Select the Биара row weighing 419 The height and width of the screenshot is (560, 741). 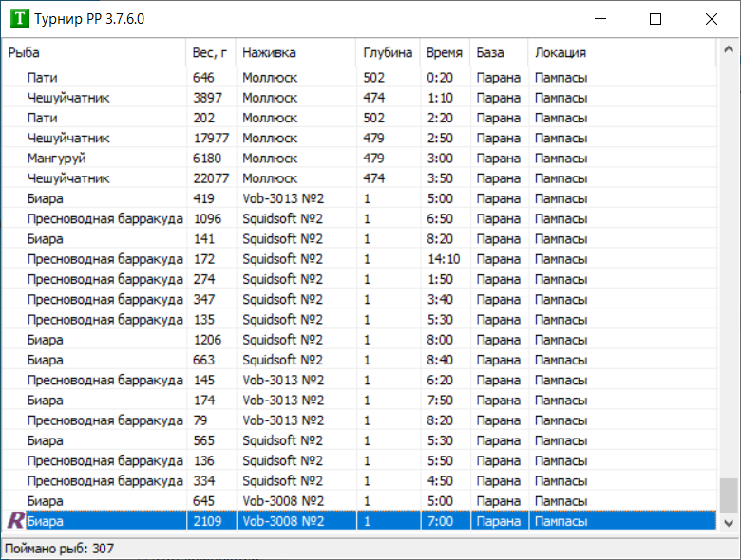[359, 198]
